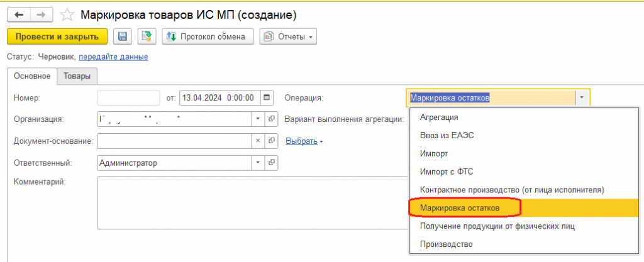Viewport: 644px width, 262px height.
Task: Expand the Ответственный dropdown list
Action: coord(258,163)
